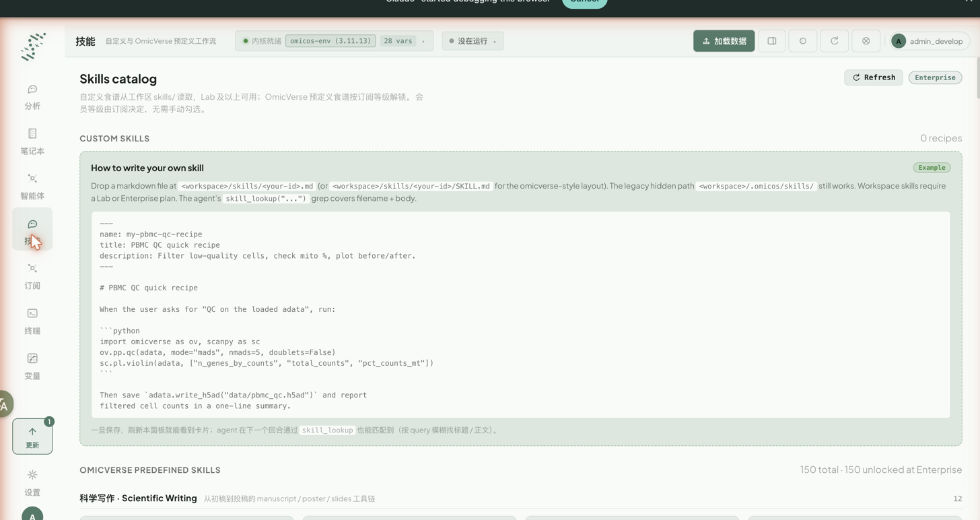
Task: Click the OMICVERSE PREDEFINED SKILLS header
Action: (x=150, y=470)
